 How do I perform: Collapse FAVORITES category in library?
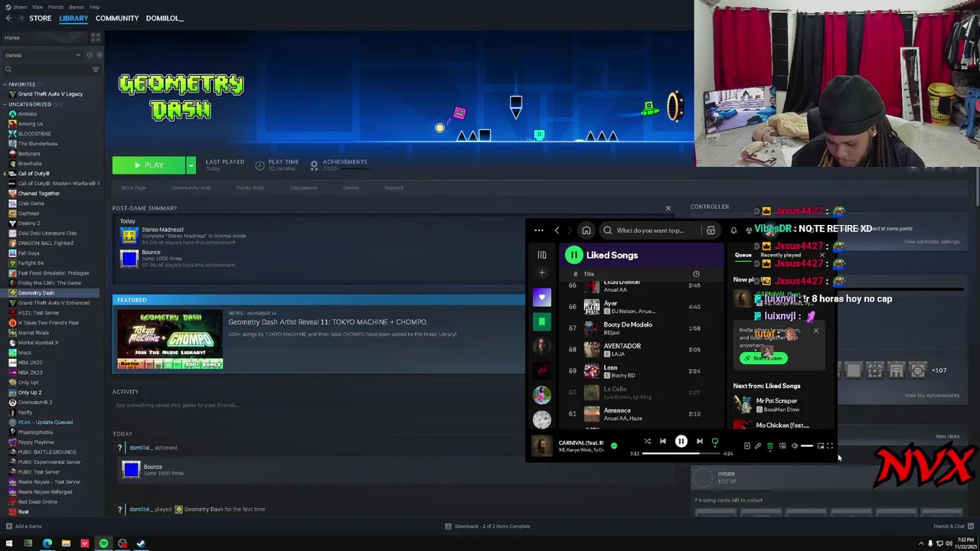[x=5, y=84]
